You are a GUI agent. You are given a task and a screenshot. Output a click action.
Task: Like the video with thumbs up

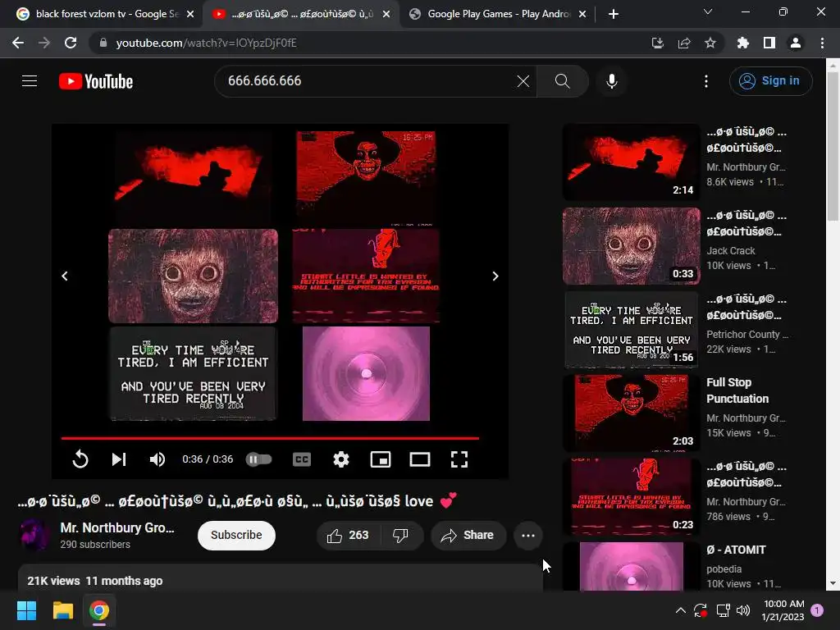(x=348, y=535)
